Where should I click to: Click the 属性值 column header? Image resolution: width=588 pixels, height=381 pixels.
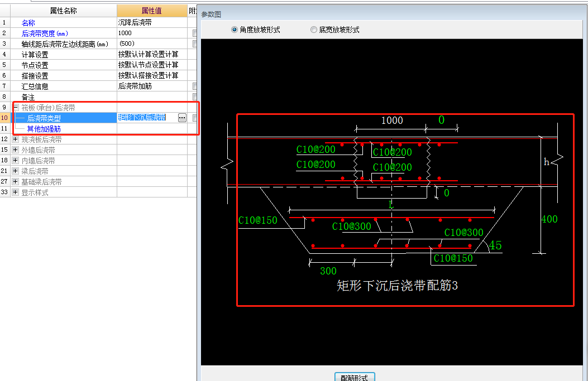click(152, 11)
